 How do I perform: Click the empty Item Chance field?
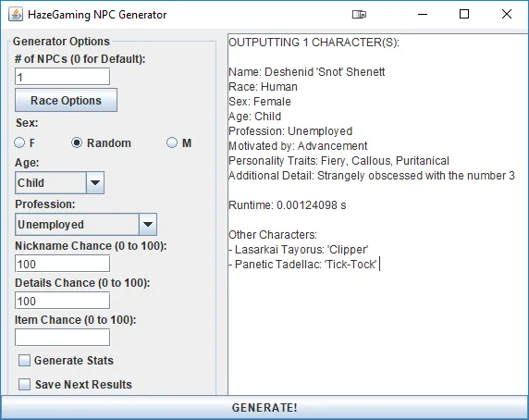62,338
